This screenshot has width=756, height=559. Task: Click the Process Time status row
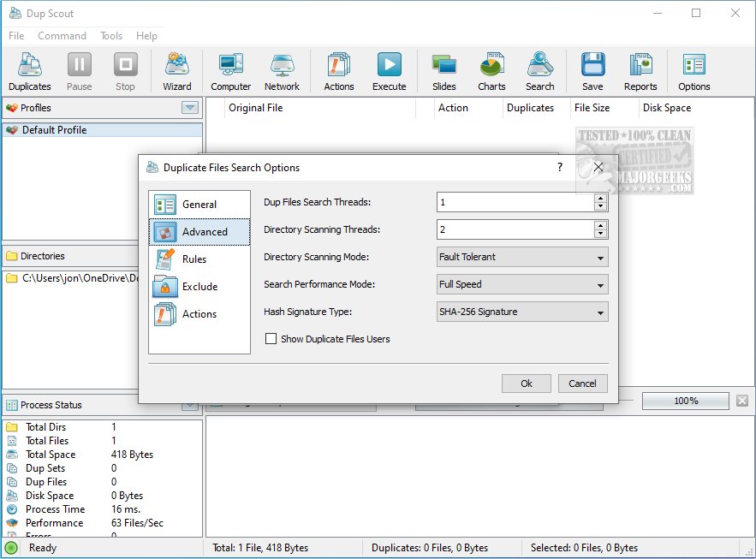click(102, 509)
